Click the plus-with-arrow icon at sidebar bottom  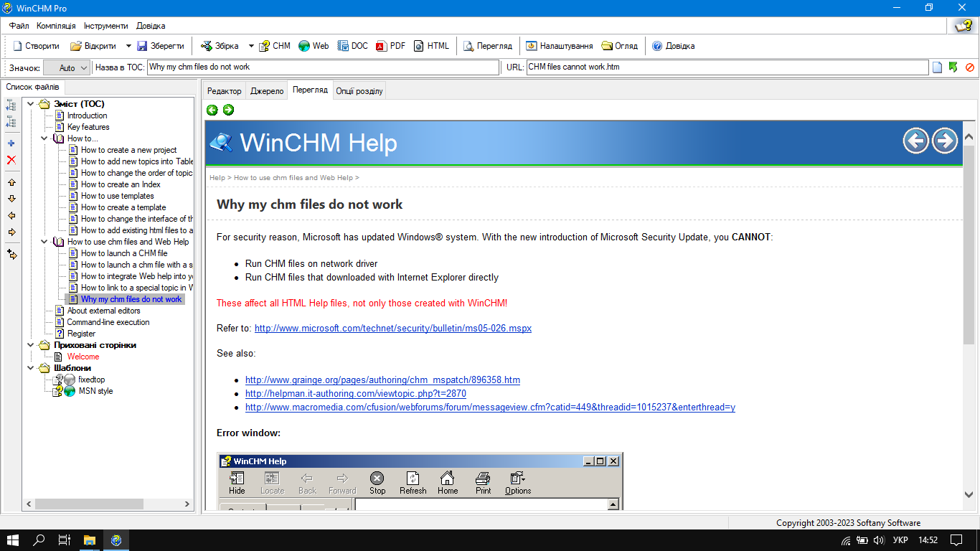[x=11, y=254]
